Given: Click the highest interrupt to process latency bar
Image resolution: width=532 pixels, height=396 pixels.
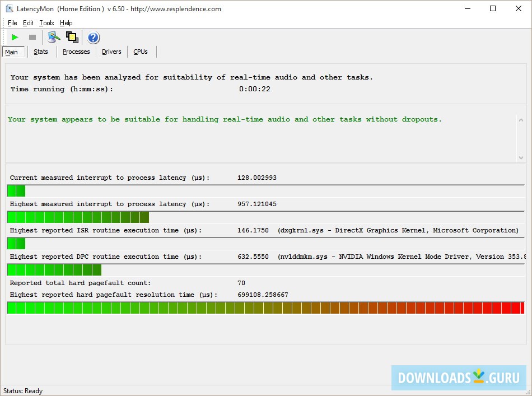Looking at the screenshot, I should tap(265, 217).
